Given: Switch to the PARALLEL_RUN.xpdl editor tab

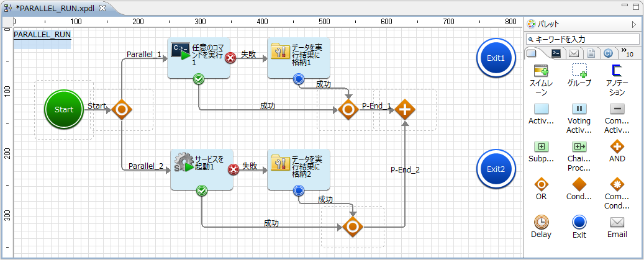Looking at the screenshot, I should [x=57, y=8].
